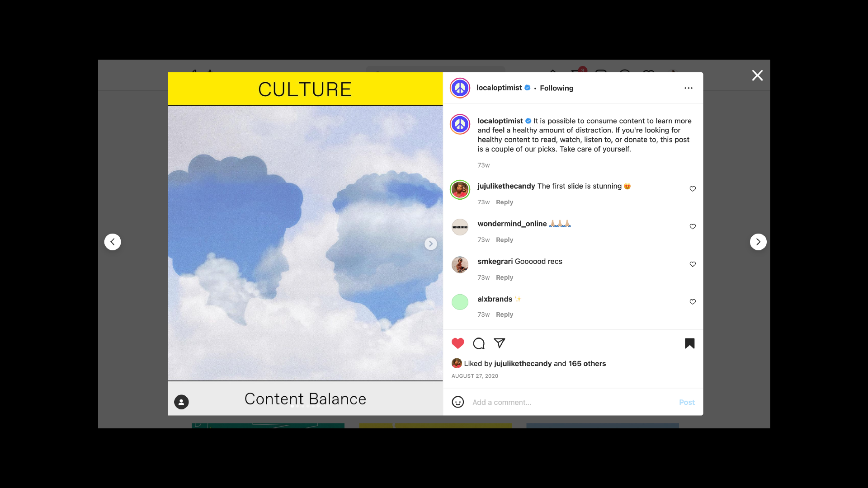Like smkegrari's comment heart
This screenshot has width=868, height=488.
693,264
